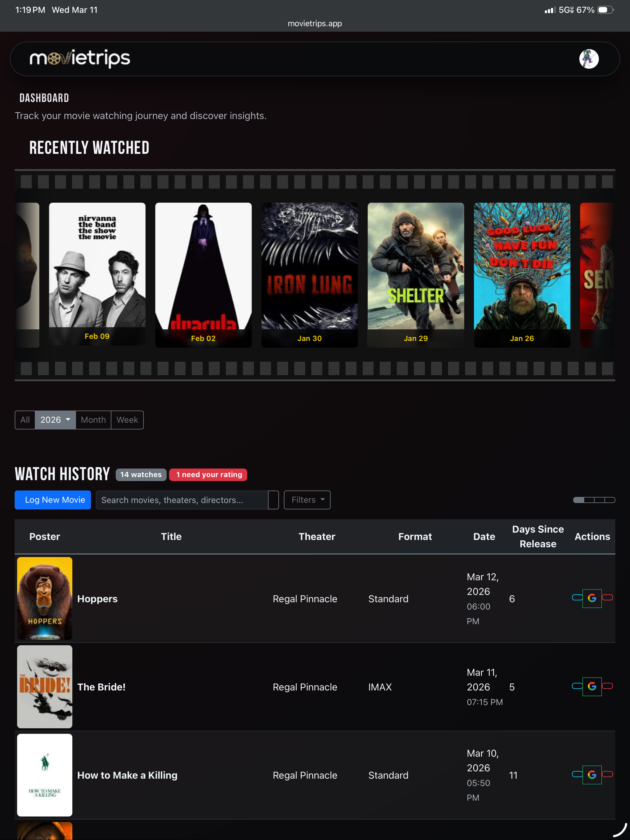Click the RECENTLY WATCHED heading

point(89,148)
